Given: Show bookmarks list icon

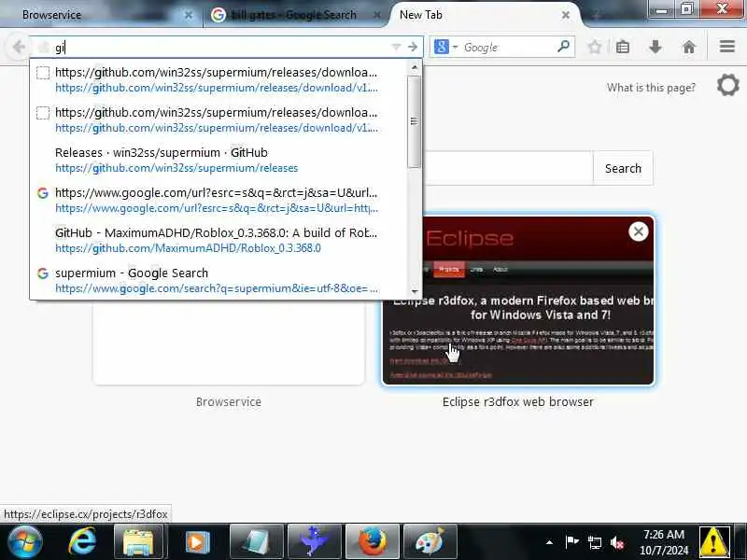Looking at the screenshot, I should [623, 48].
